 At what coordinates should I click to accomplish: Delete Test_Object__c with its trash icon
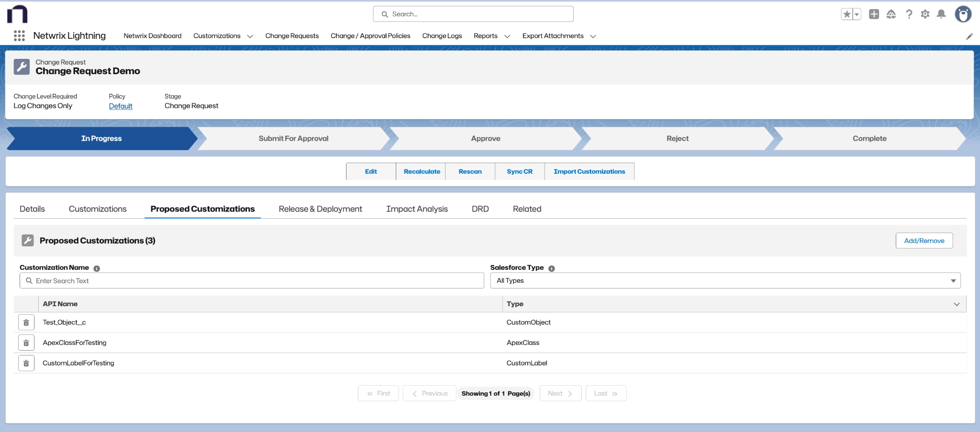pyautogui.click(x=26, y=322)
